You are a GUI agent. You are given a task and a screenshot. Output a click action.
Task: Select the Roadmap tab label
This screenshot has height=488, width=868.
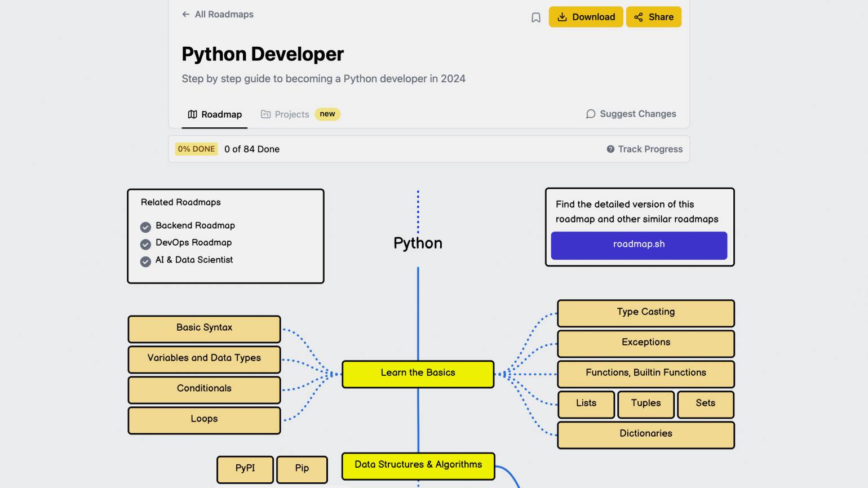point(222,114)
